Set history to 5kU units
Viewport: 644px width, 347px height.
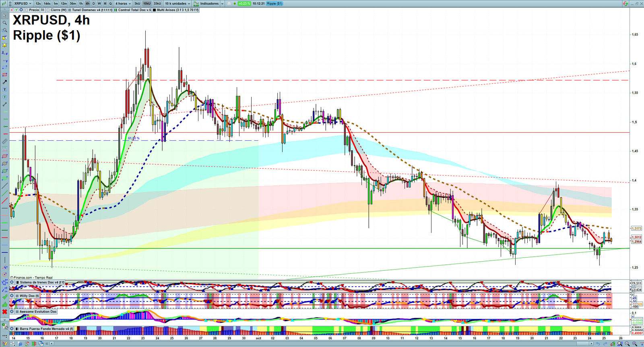(137, 4)
